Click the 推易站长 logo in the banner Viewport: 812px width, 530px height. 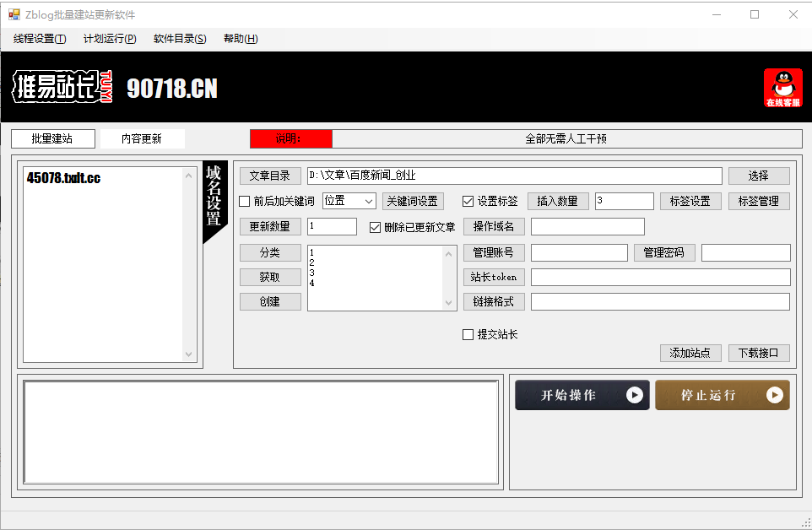pos(62,86)
